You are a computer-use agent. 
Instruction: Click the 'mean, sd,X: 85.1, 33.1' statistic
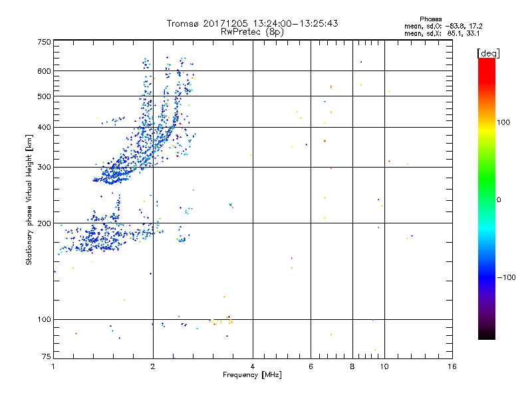coord(442,34)
